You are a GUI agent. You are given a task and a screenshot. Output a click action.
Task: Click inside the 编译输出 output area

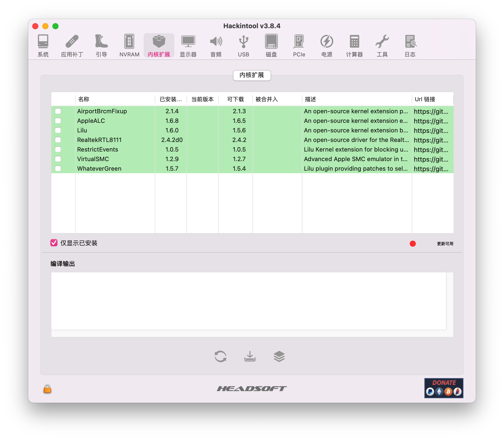pyautogui.click(x=249, y=301)
